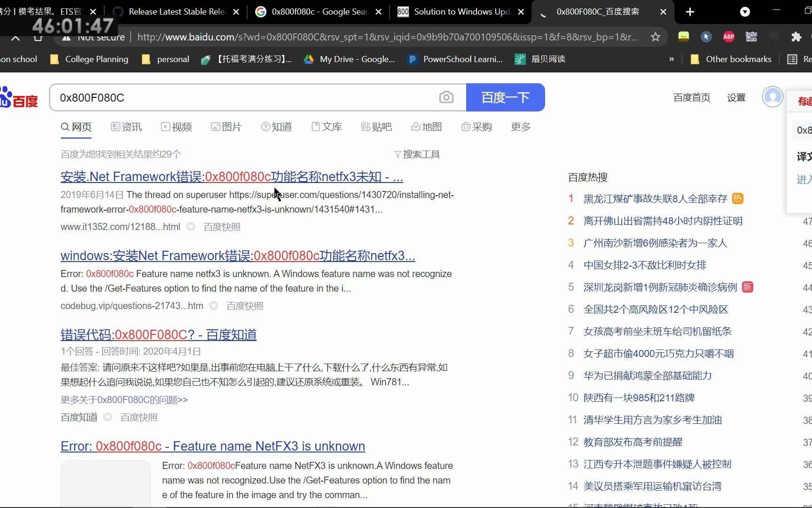Open hot search 陕西有一块985和211路牌

(x=639, y=397)
